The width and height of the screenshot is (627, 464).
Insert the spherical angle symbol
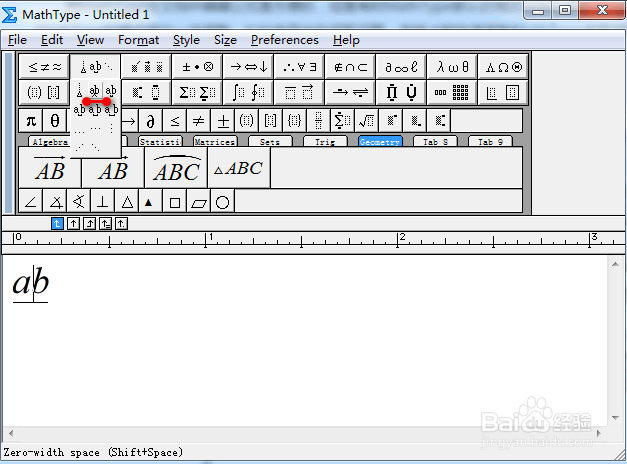(79, 201)
